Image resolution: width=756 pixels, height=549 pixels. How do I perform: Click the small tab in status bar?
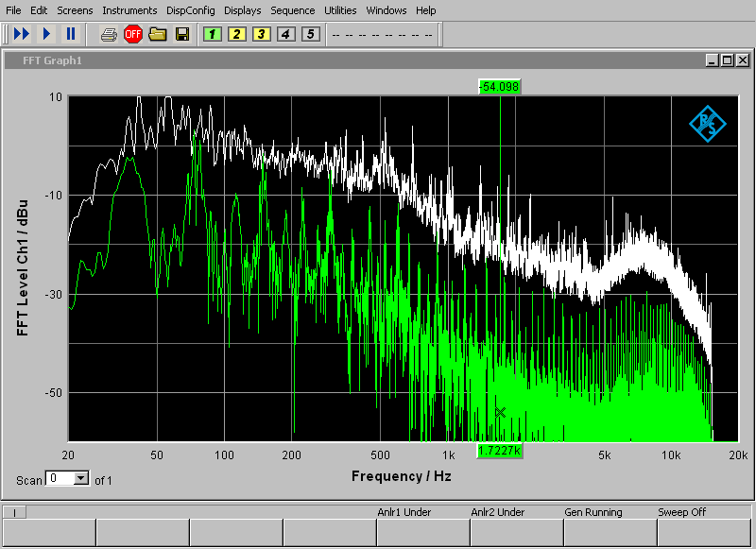point(14,512)
